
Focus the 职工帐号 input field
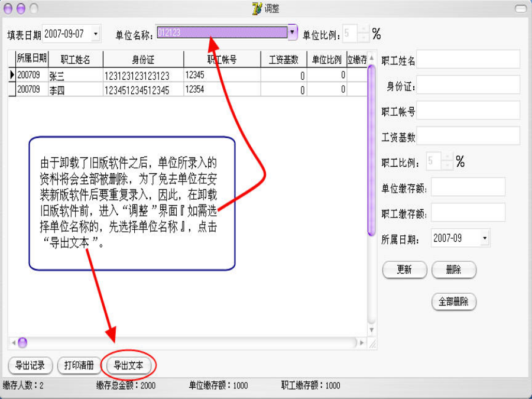pyautogui.click(x=468, y=111)
